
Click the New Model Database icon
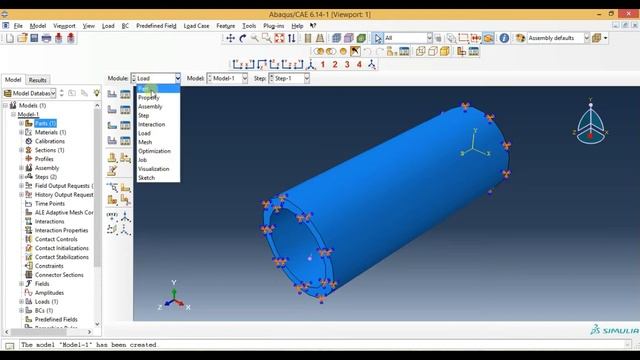tap(10, 38)
